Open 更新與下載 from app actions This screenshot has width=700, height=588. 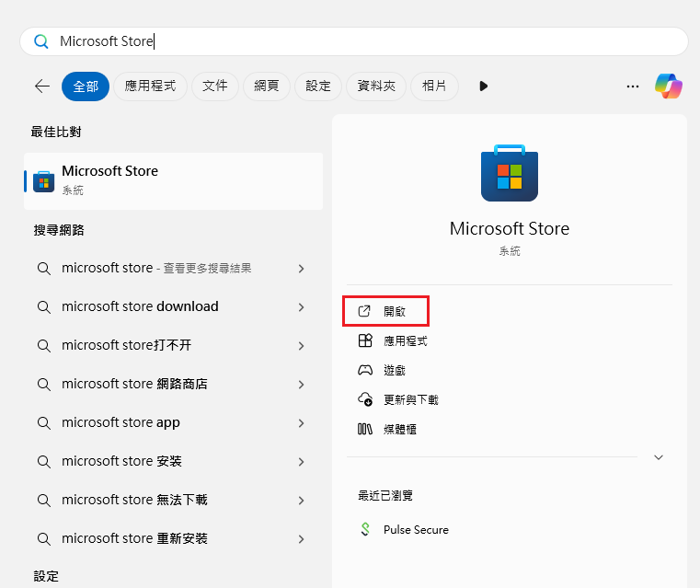410,399
